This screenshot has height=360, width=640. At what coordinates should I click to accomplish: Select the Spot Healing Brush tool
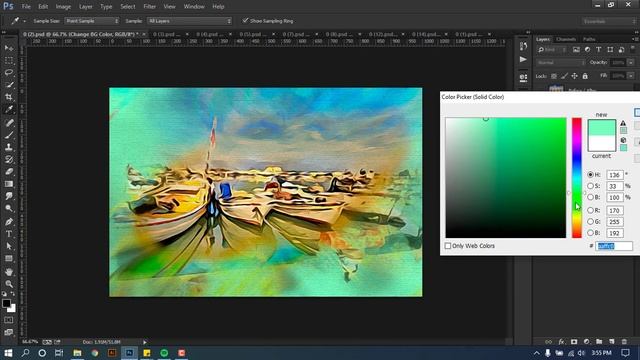(x=9, y=123)
